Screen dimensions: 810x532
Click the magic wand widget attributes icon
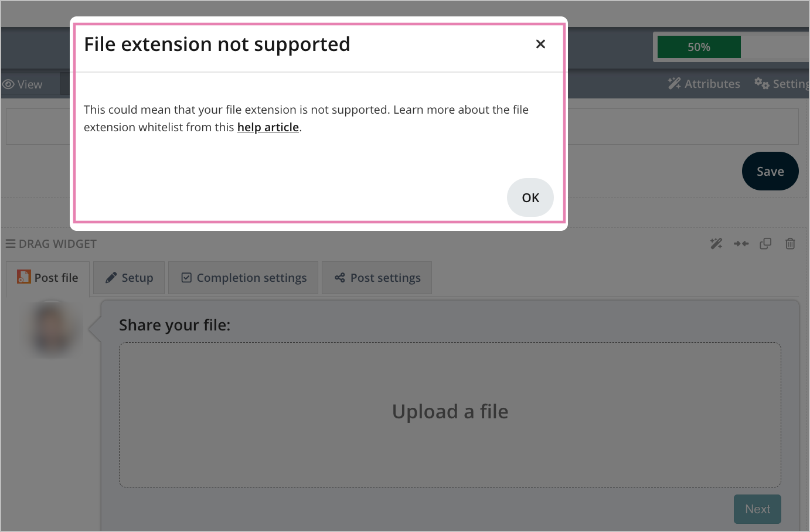(x=716, y=244)
